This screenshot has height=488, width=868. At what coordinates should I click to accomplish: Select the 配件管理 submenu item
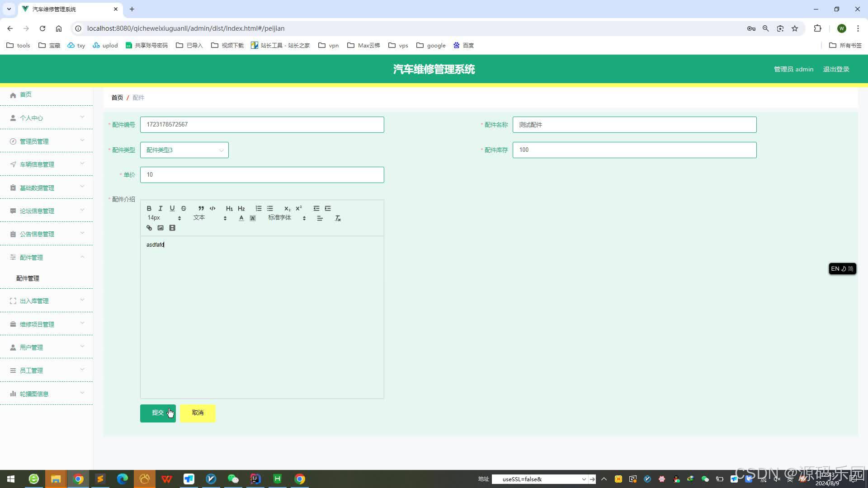pyautogui.click(x=28, y=278)
